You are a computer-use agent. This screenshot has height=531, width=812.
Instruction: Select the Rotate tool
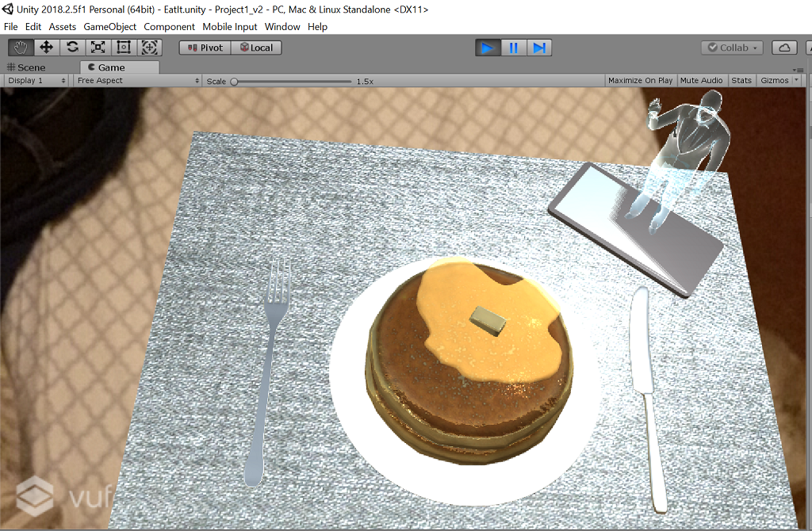pos(72,48)
